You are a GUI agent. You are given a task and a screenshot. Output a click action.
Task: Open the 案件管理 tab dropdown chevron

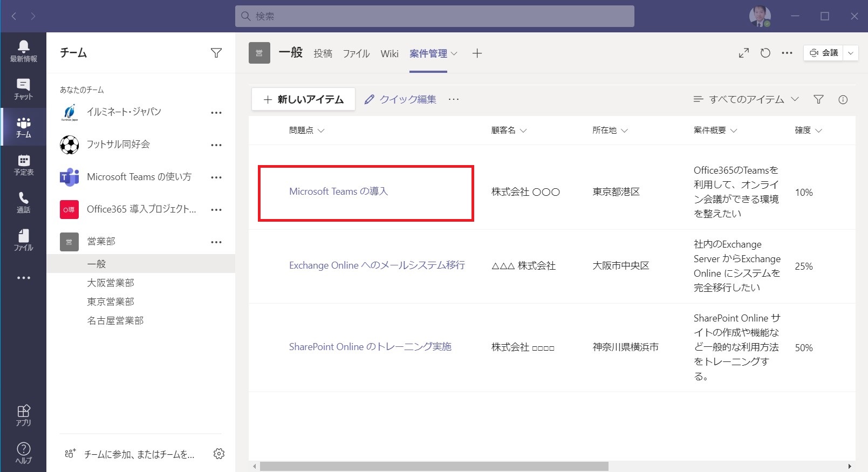pyautogui.click(x=454, y=53)
